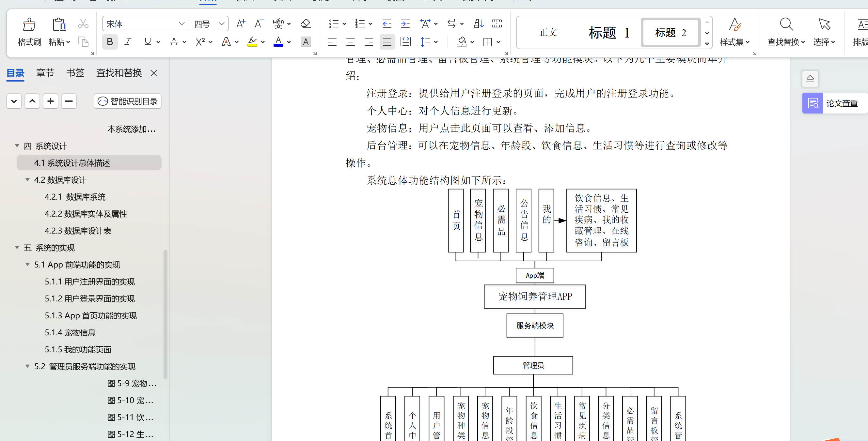Viewport: 868px width, 441px height.
Task: Click the clear formatting eraser icon
Action: pyautogui.click(x=305, y=23)
